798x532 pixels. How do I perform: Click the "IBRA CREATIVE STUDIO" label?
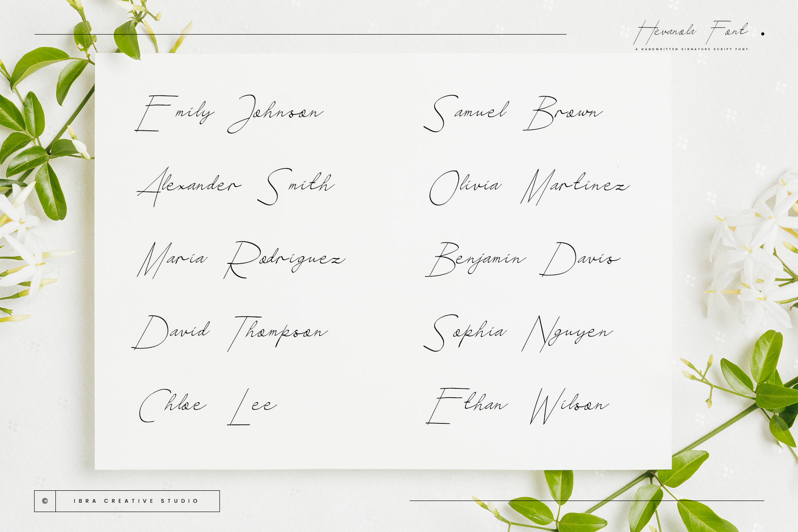point(136,501)
